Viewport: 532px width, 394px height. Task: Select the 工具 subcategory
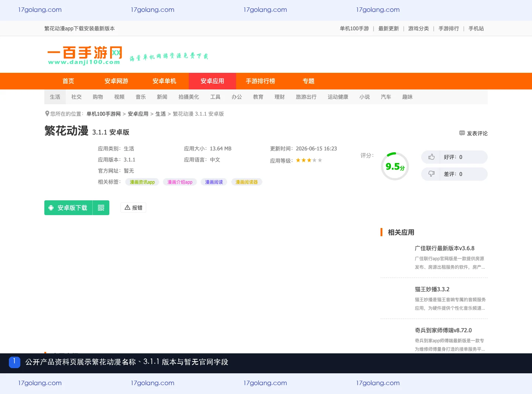[x=215, y=97]
